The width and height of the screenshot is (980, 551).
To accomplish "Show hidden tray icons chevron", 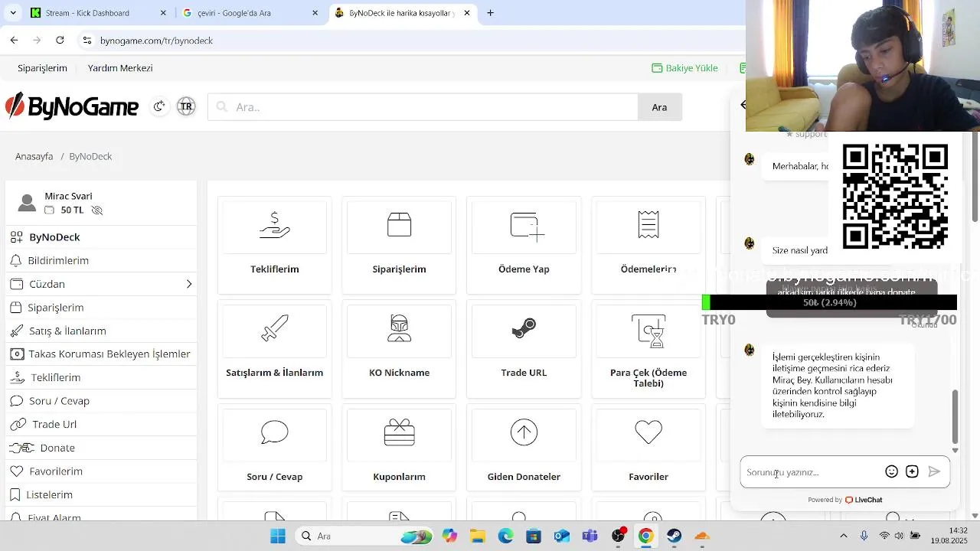I will point(844,536).
